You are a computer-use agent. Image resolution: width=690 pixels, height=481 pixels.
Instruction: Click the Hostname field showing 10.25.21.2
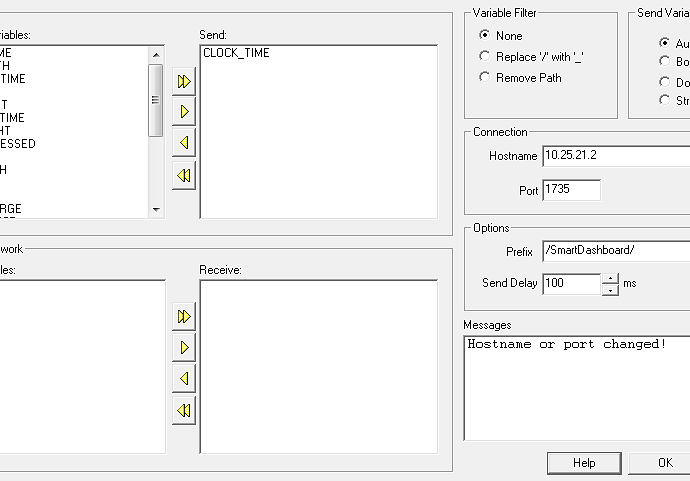pyautogui.click(x=616, y=156)
